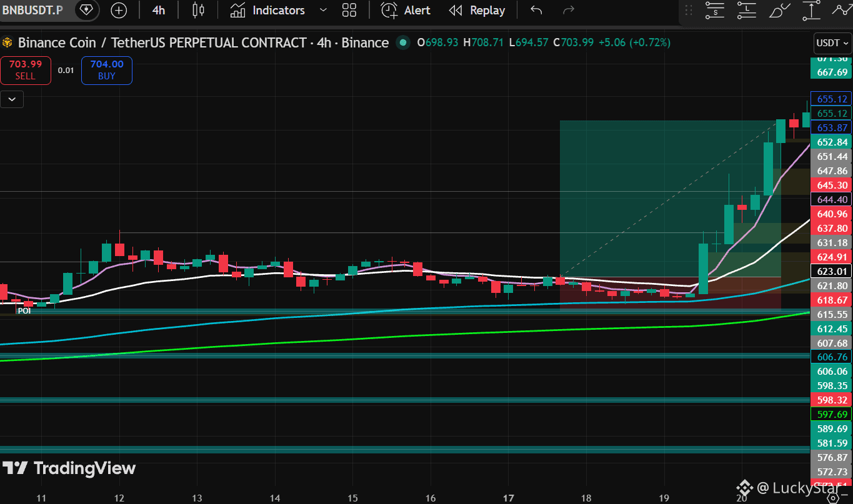Click date 12 on the time axis
This screenshot has width=853, height=504.
(x=119, y=498)
